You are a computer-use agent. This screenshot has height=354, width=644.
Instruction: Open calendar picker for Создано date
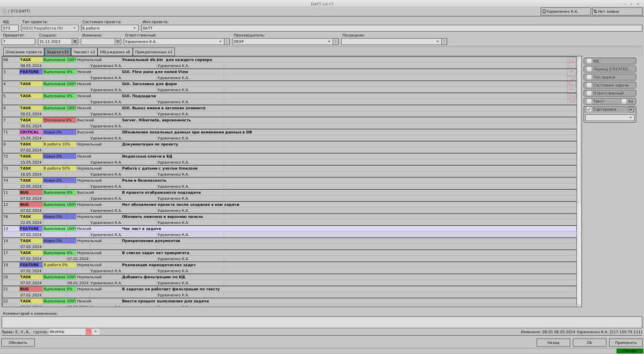(75, 41)
